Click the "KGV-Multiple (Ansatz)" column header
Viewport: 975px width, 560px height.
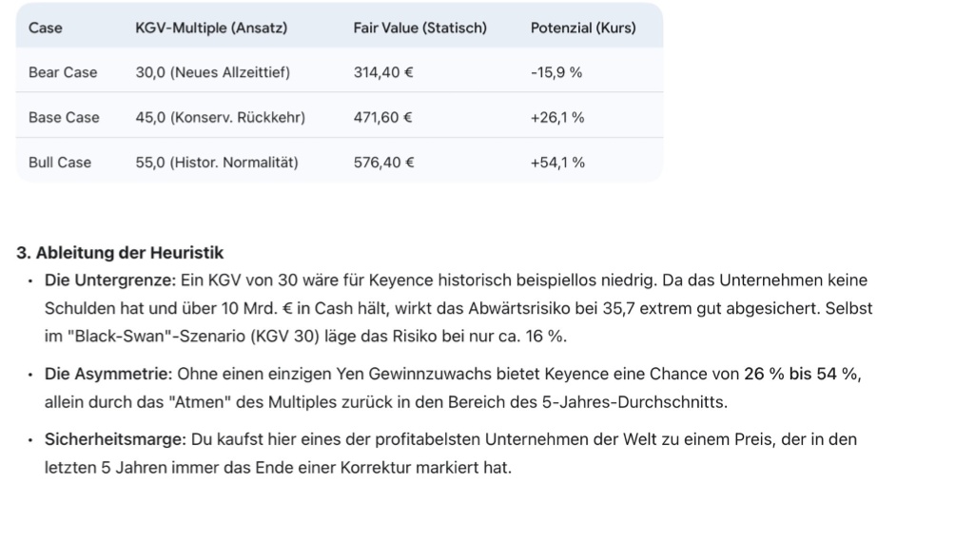[x=211, y=28]
